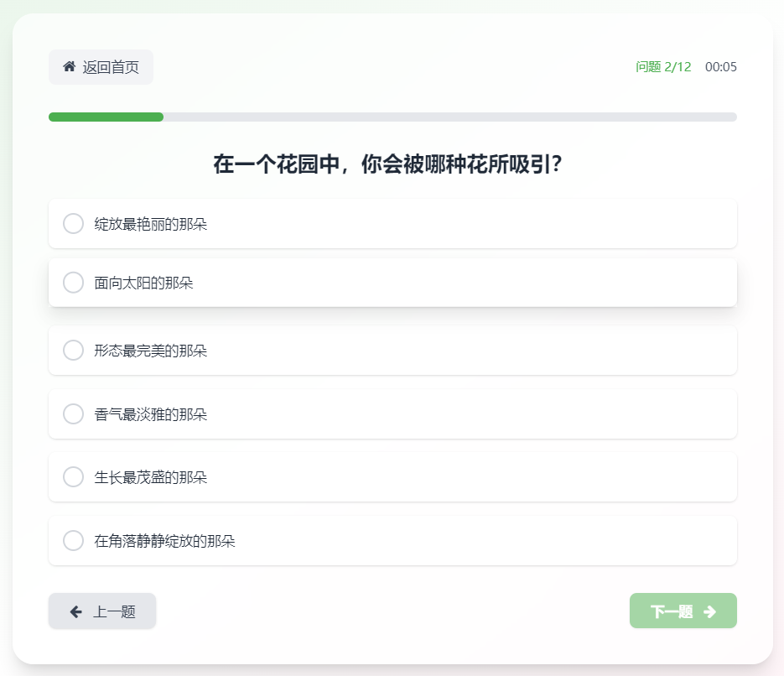Screen dimensions: 784x676
Task: Click the question heading 在一个花园中，你会被哪种花所吸引?
Action: [387, 164]
